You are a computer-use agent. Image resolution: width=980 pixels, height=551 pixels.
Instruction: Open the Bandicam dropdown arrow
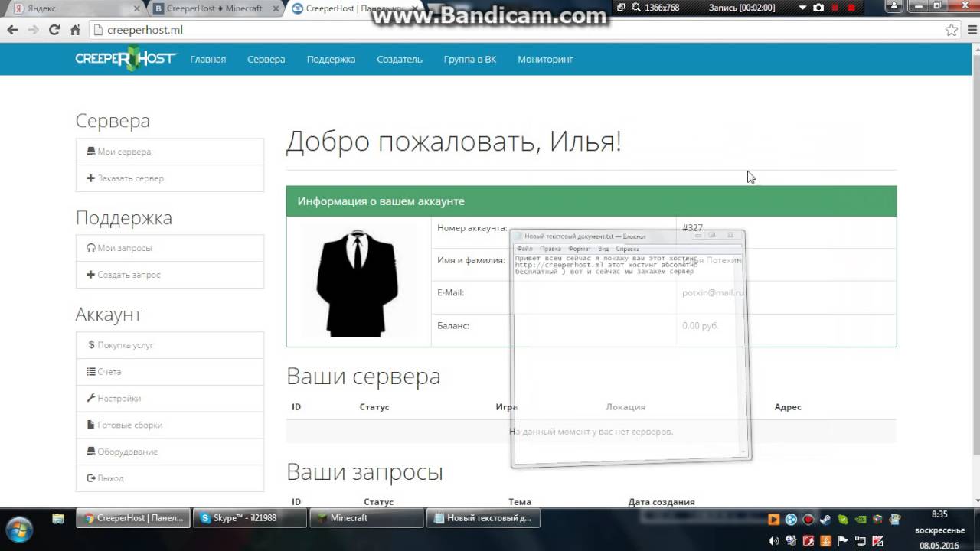click(802, 8)
